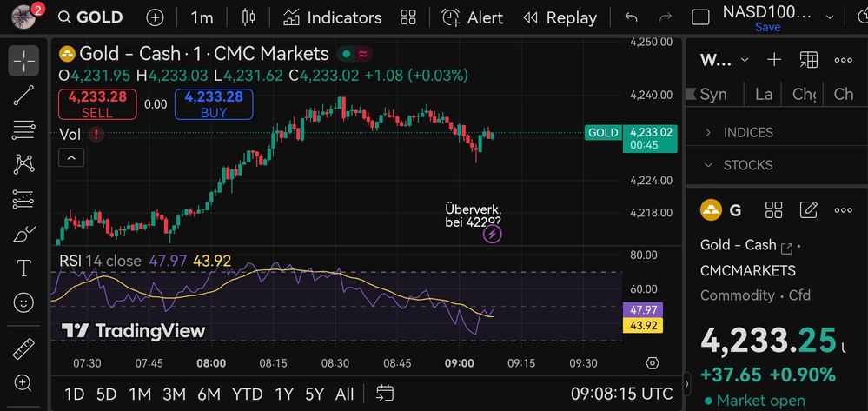Click the market open status dot in legend
The height and width of the screenshot is (411, 868).
(346, 54)
